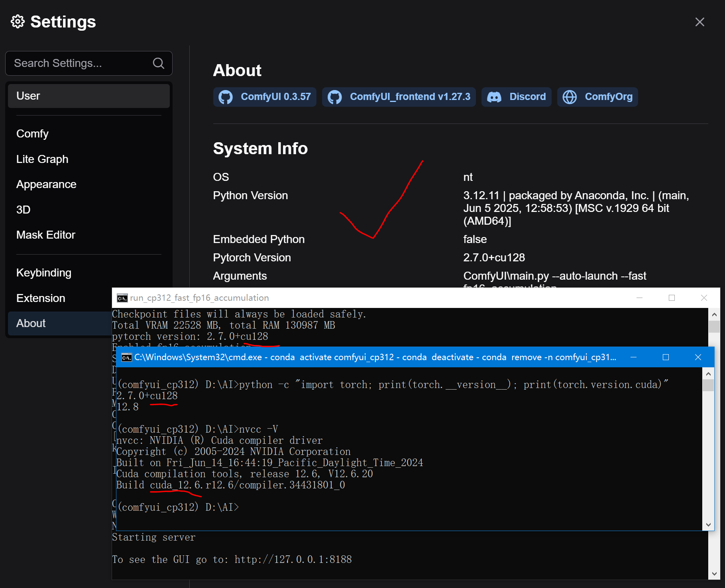Close the conda cmd.exe window
725x588 pixels.
tap(698, 357)
